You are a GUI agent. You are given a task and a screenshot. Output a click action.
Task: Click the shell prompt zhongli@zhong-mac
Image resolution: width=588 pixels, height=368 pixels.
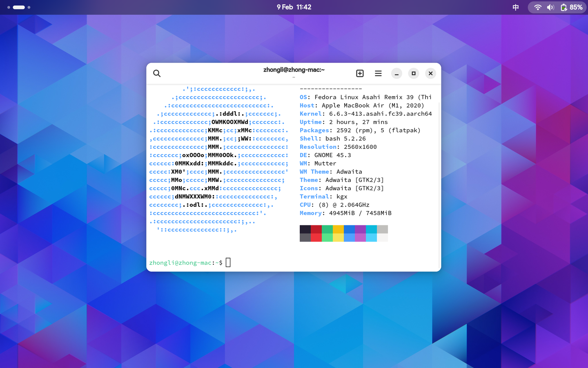[180, 263]
